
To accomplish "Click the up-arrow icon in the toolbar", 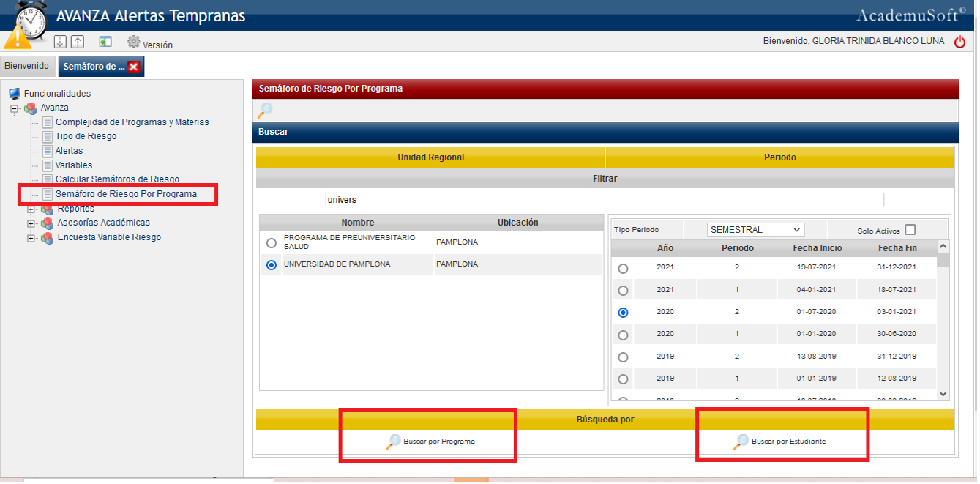I will [x=77, y=42].
